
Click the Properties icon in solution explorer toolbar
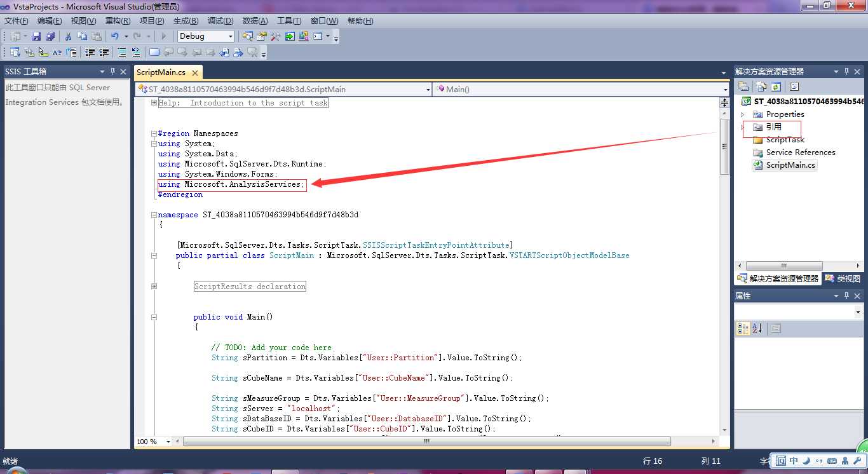(x=743, y=86)
